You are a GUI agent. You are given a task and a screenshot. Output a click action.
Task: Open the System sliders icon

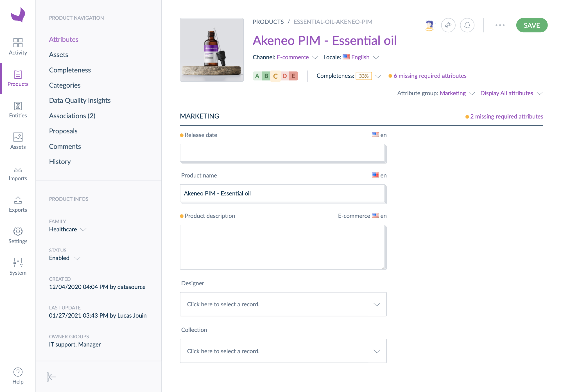click(x=18, y=263)
